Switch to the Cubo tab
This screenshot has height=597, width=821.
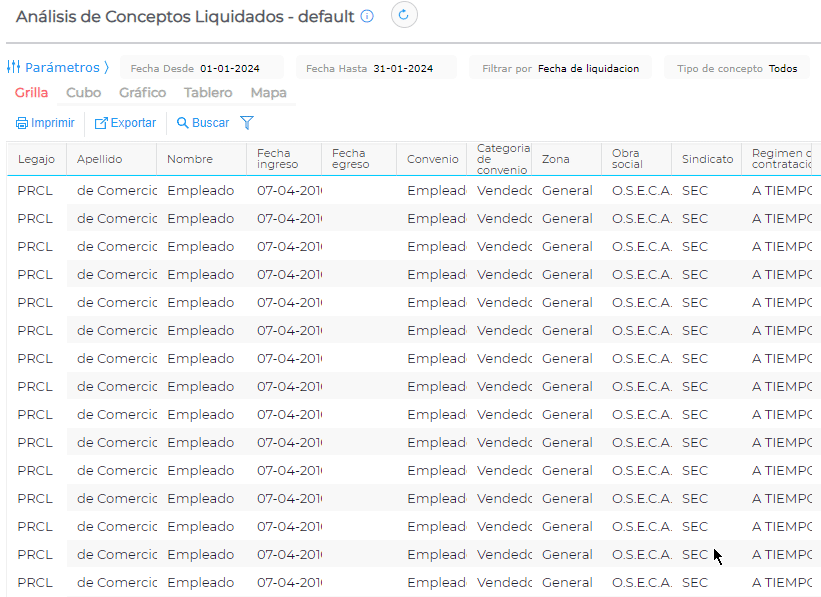(83, 93)
